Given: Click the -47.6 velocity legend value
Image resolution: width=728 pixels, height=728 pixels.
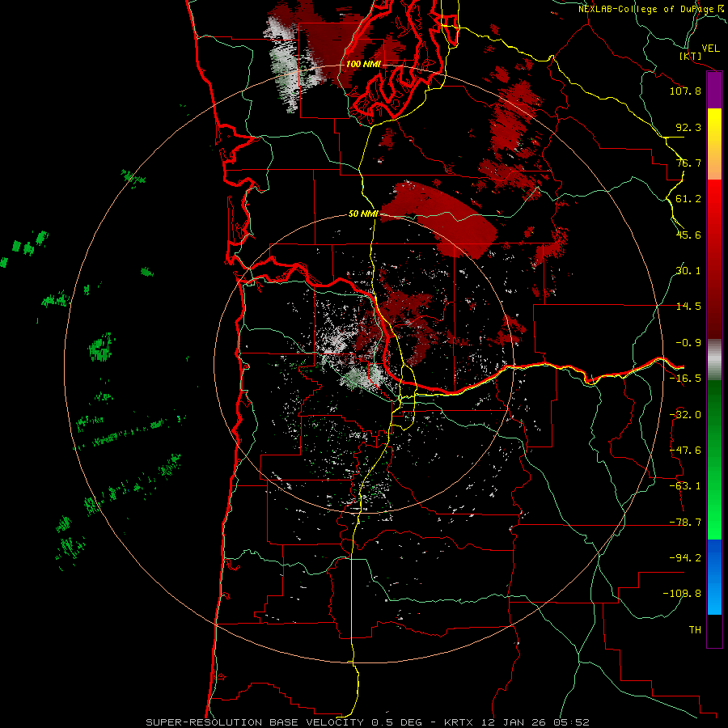Looking at the screenshot, I should 685,451.
